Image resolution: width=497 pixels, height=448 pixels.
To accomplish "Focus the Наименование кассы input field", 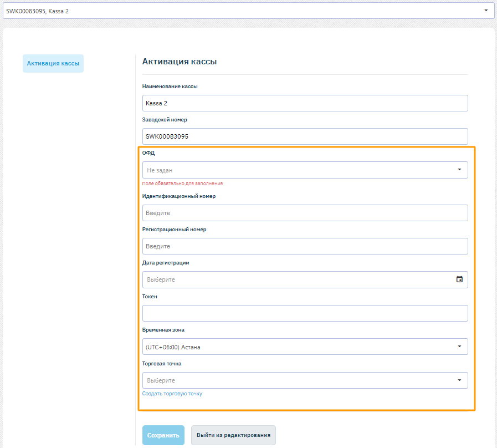I will click(x=305, y=103).
